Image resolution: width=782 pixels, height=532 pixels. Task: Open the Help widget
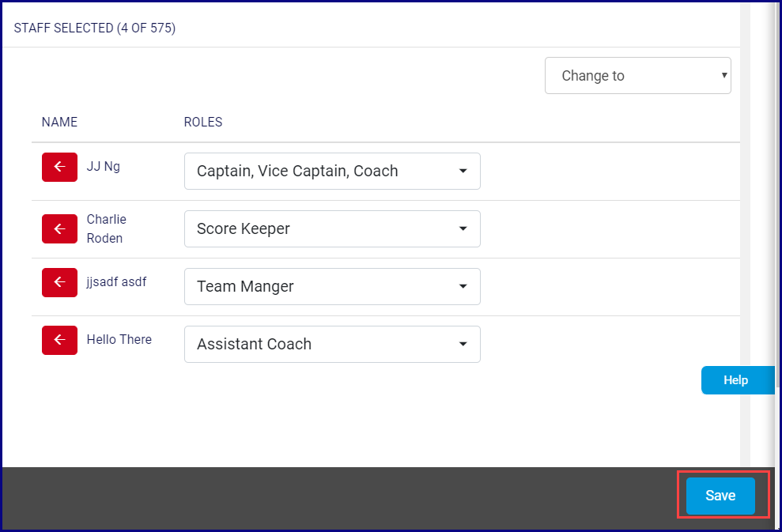coord(736,380)
